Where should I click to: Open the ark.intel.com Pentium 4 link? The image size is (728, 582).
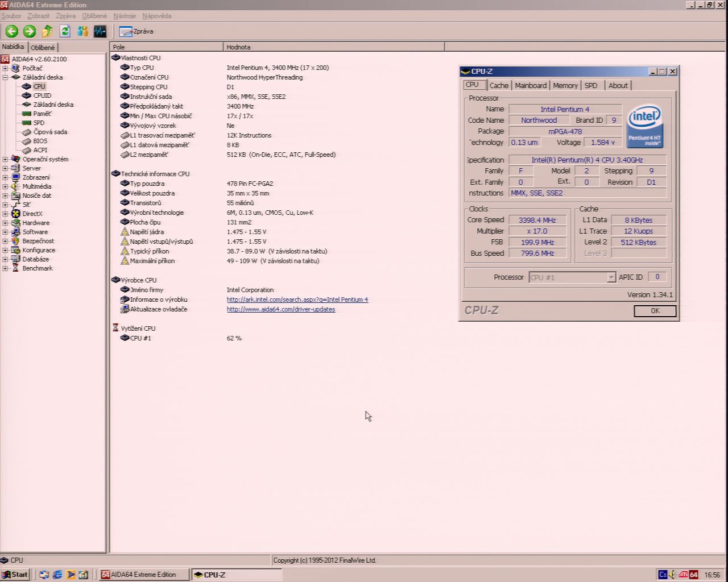[297, 300]
